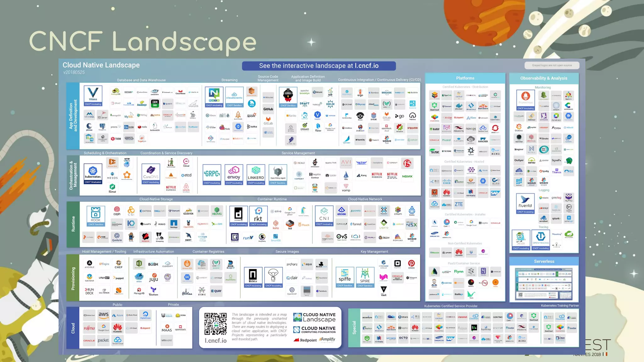This screenshot has width=644, height=362.
Task: Click the CNI network logo tile
Action: click(324, 216)
